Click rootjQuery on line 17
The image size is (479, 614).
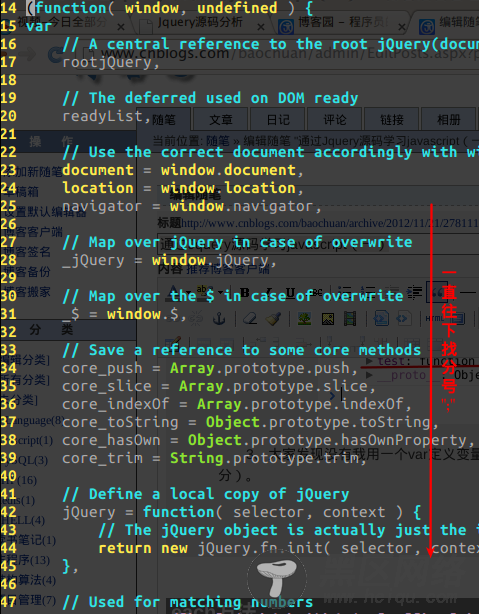(x=107, y=63)
